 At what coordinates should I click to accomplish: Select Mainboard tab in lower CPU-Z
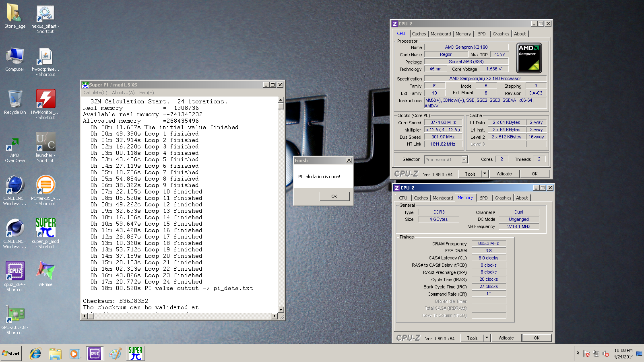pos(443,198)
